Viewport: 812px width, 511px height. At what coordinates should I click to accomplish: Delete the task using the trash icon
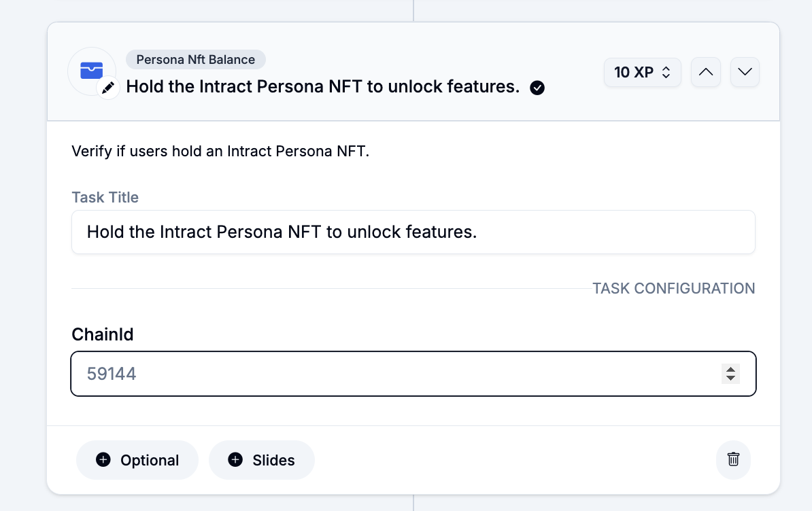(x=733, y=459)
